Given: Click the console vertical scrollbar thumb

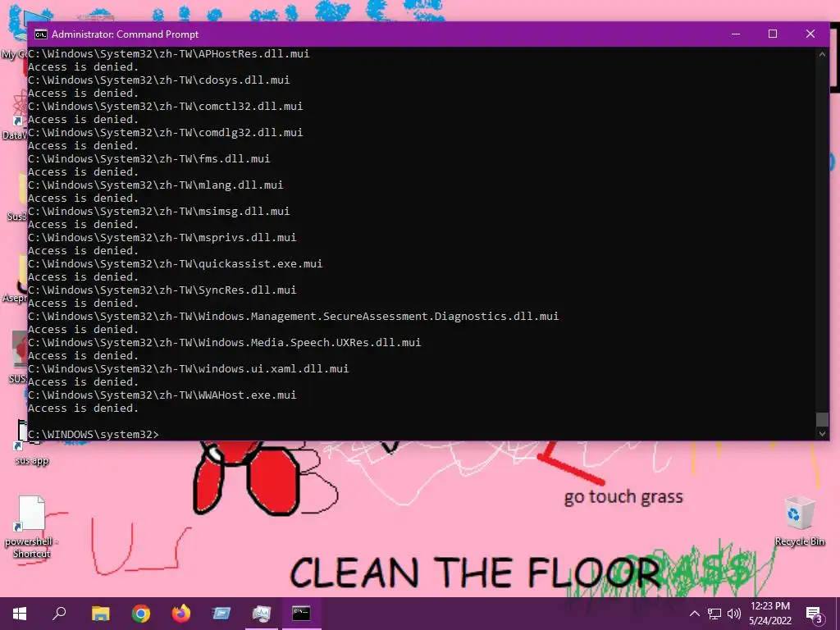Looking at the screenshot, I should (x=822, y=419).
